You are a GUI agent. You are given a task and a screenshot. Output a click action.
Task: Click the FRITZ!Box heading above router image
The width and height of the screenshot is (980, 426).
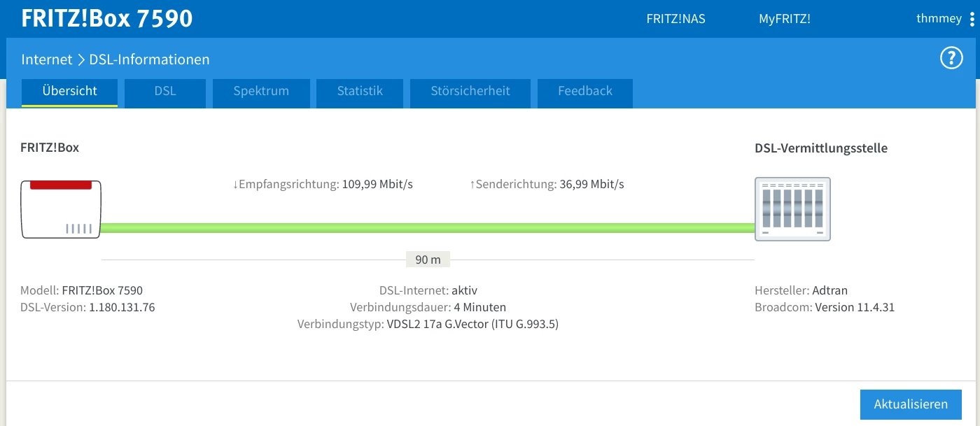pyautogui.click(x=50, y=148)
